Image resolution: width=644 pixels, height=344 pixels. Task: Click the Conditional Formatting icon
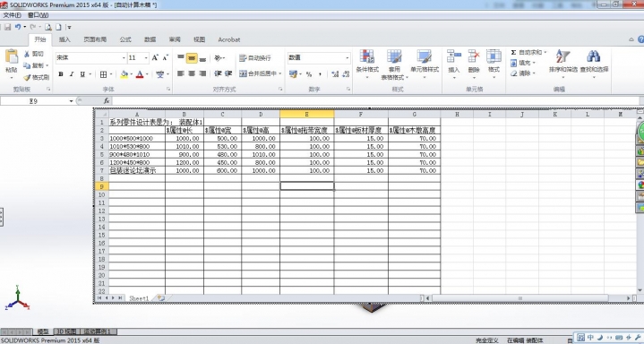pos(366,56)
